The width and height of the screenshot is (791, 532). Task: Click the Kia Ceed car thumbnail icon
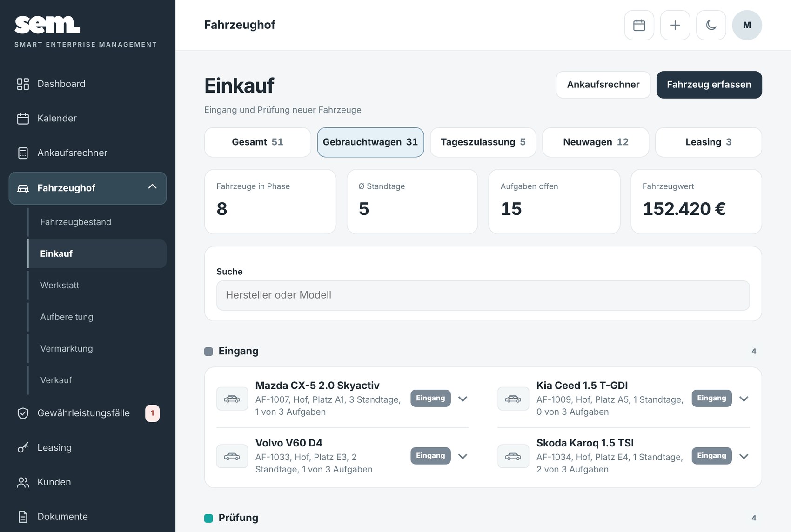pos(513,399)
